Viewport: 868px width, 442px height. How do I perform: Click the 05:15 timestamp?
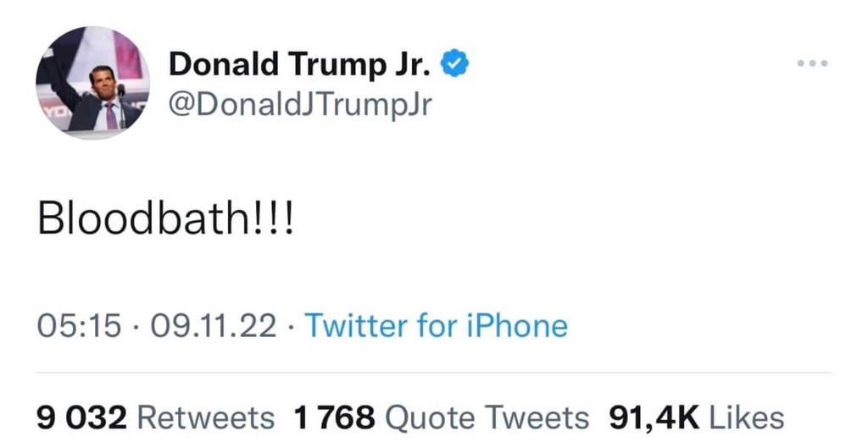[79, 325]
